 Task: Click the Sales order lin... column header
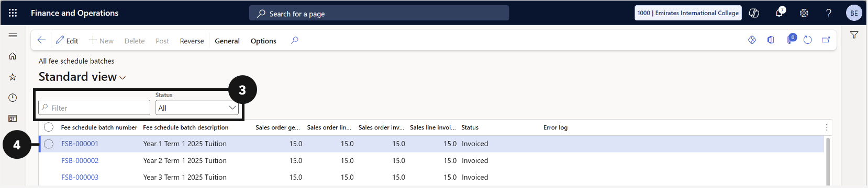click(x=329, y=127)
